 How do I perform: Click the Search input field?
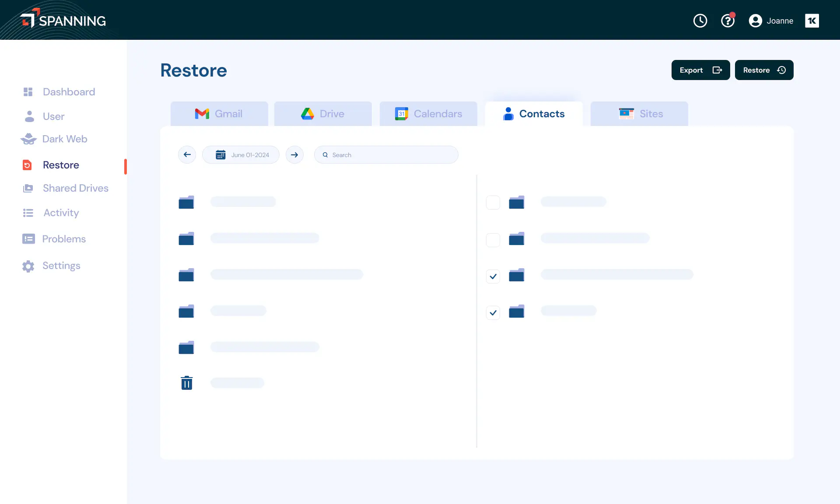click(386, 155)
